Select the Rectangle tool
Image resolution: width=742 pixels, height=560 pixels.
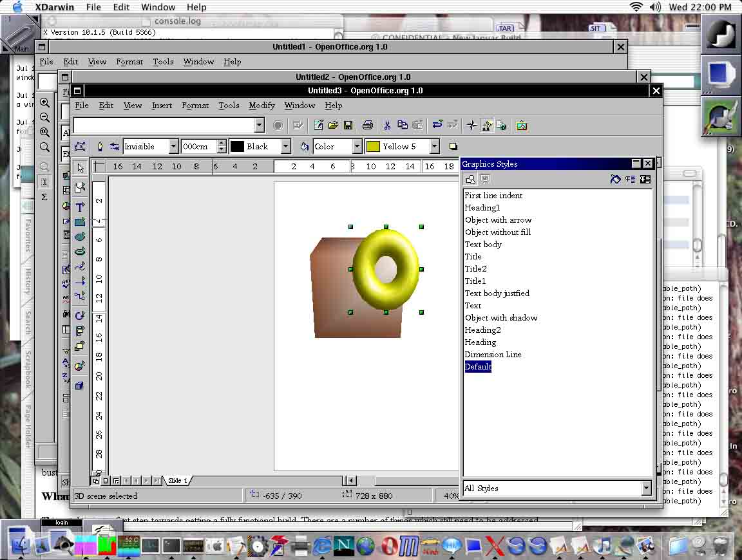click(x=80, y=222)
